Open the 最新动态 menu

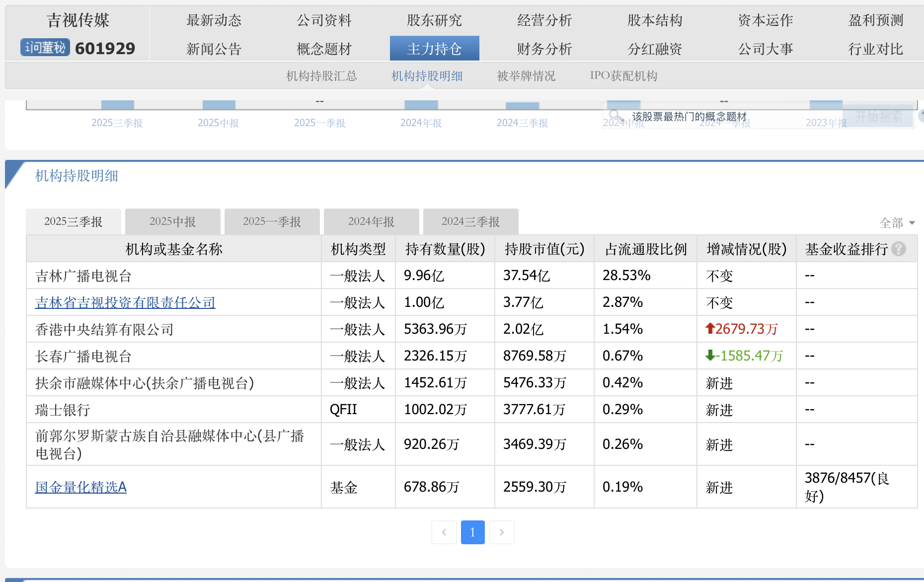[x=214, y=20]
